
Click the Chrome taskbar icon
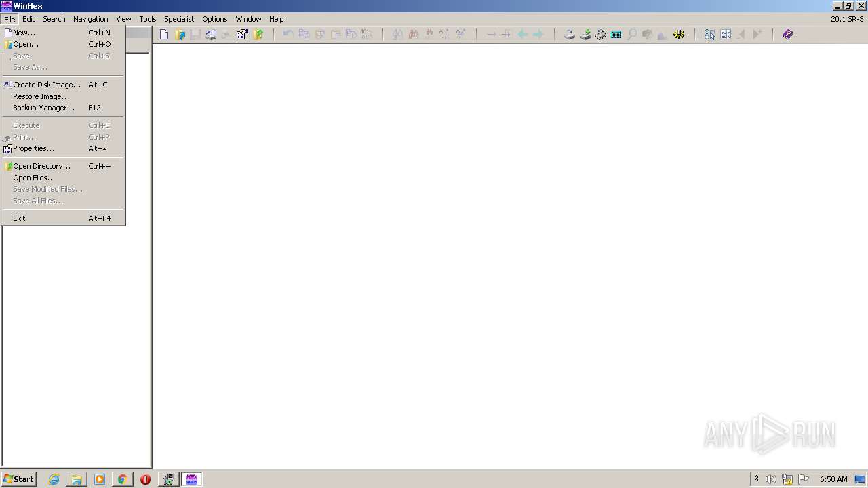pos(122,479)
